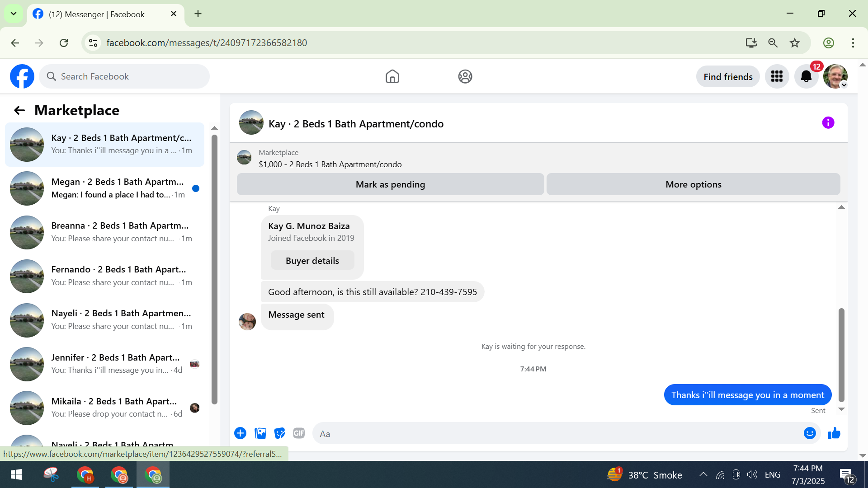Go to Facebook Home icon

(x=392, y=76)
